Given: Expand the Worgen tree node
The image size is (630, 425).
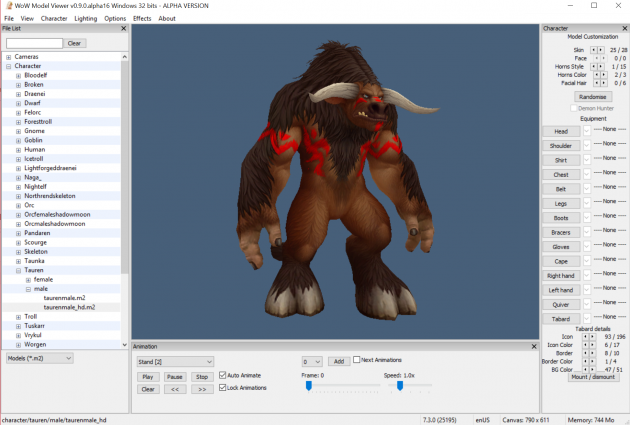Looking at the screenshot, I should coord(18,345).
